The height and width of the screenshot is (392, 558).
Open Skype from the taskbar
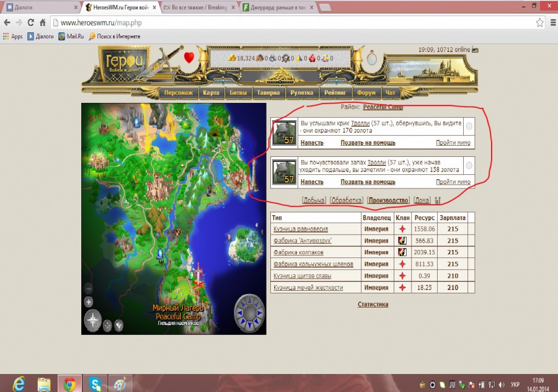point(95,384)
